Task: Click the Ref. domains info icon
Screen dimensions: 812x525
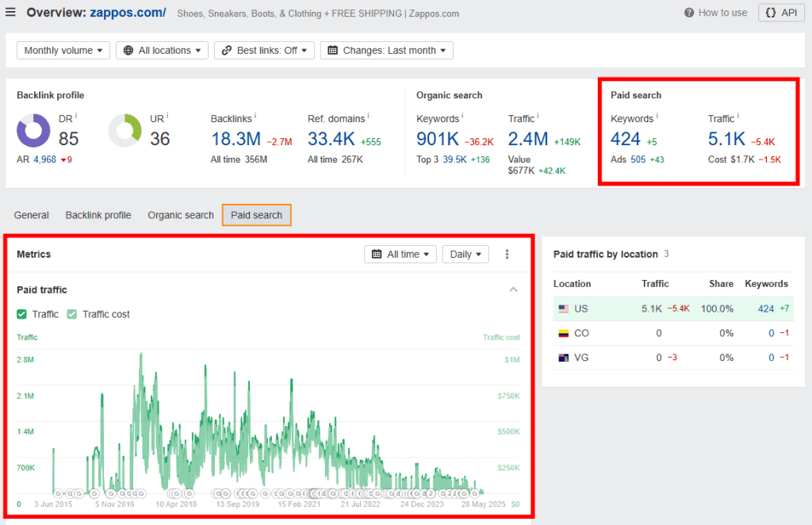Action: (368, 115)
